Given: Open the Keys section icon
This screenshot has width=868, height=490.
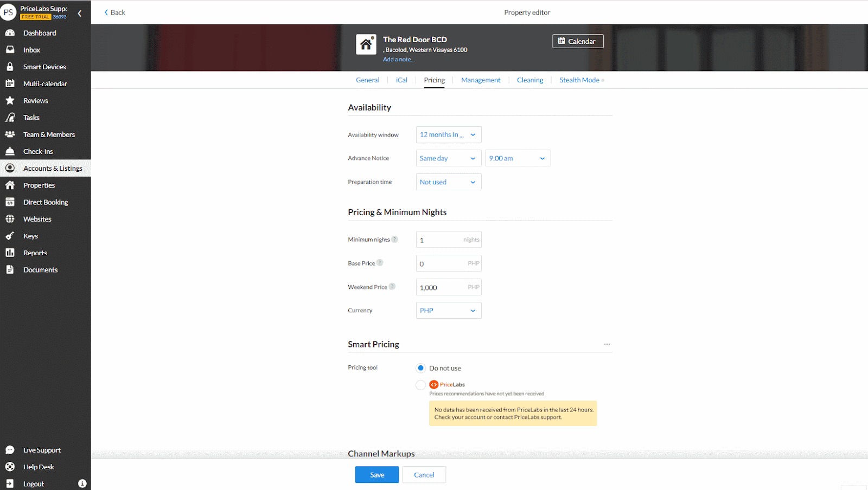Looking at the screenshot, I should point(10,236).
